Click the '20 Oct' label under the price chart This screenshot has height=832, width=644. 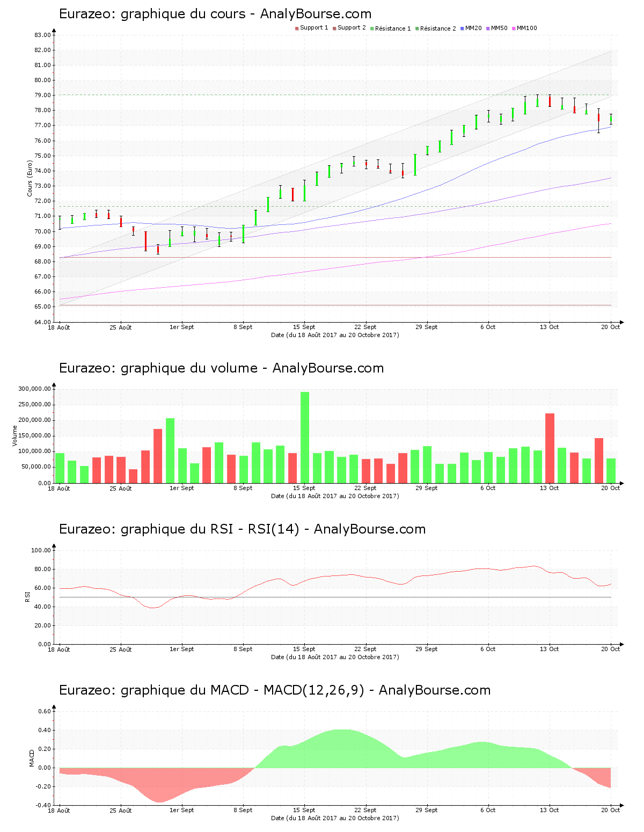pyautogui.click(x=611, y=327)
